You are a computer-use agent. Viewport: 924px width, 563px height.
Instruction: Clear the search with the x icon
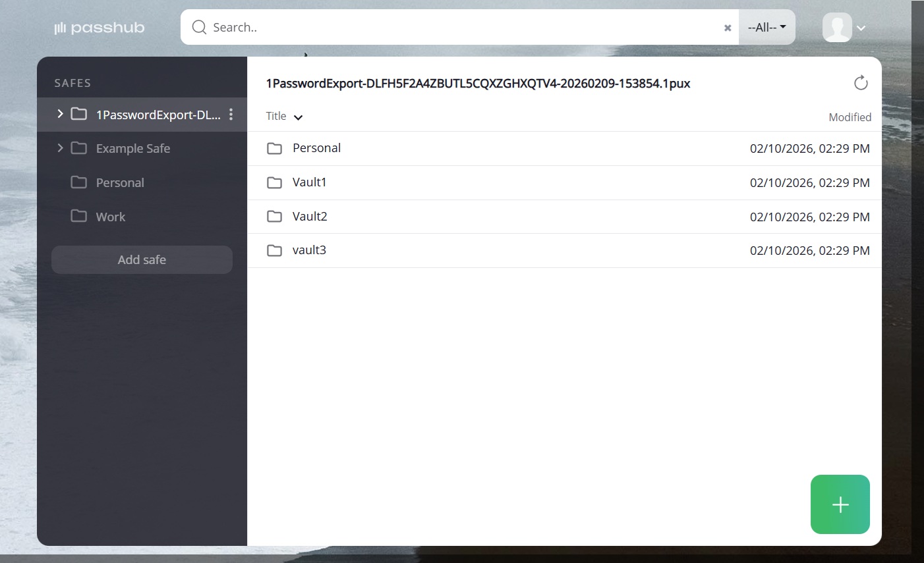pos(728,28)
